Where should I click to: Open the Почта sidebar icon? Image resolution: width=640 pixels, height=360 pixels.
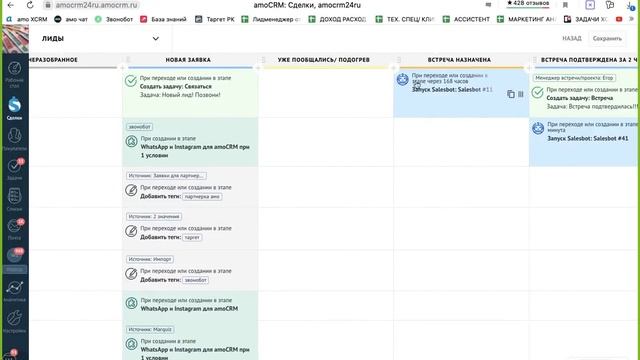click(14, 229)
